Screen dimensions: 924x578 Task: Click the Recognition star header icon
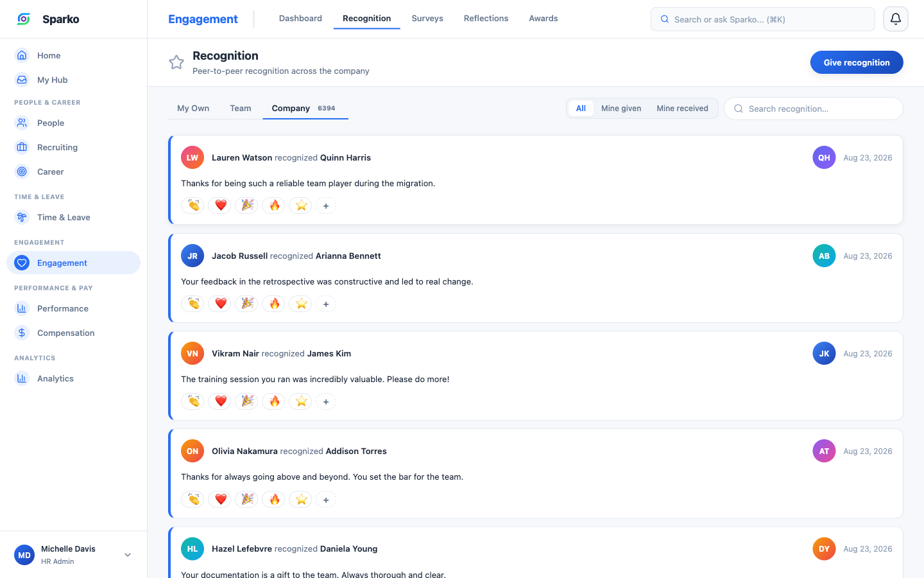(176, 62)
